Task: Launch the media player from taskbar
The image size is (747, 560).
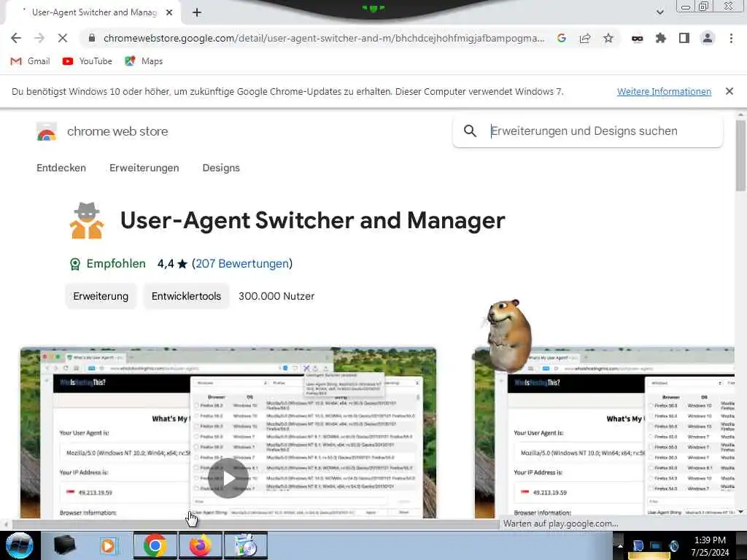Action: coord(108,545)
